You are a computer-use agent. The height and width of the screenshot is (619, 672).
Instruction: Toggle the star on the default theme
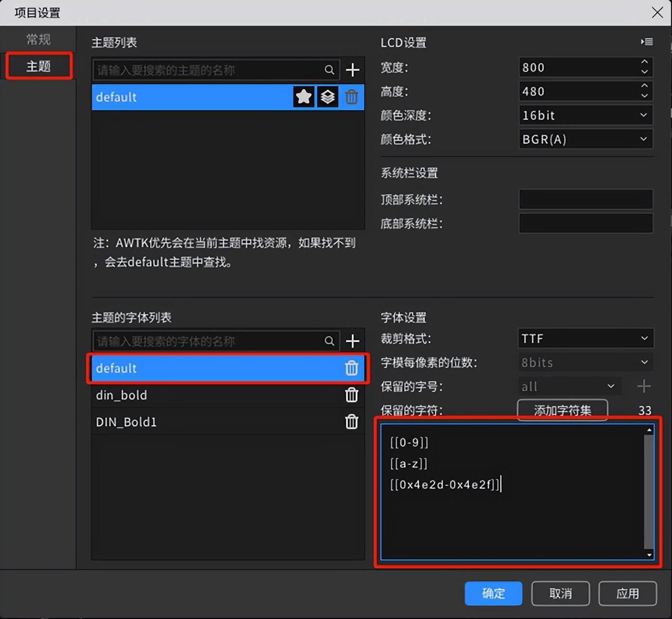303,97
